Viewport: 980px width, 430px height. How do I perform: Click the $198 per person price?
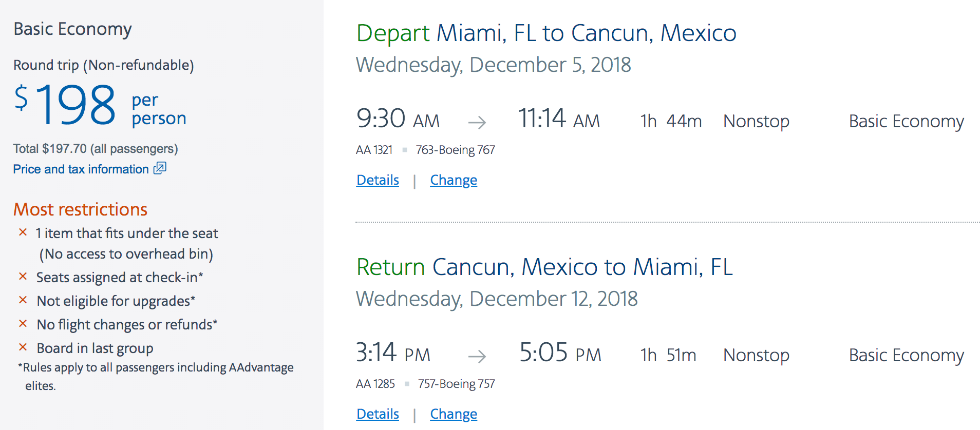tap(100, 106)
